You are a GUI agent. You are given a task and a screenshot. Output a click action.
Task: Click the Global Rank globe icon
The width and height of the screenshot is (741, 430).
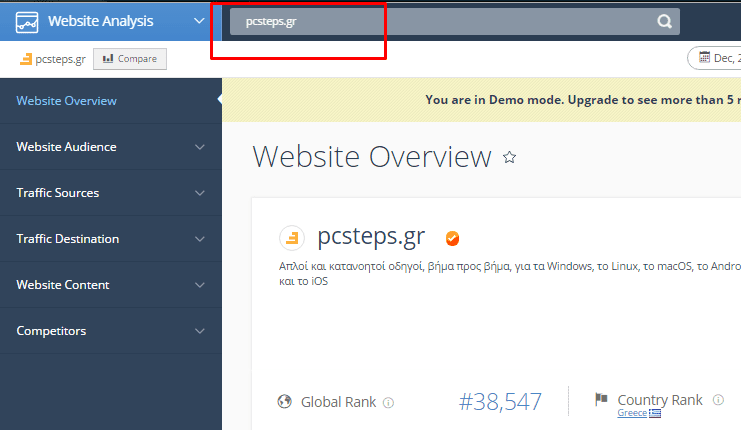click(x=284, y=402)
